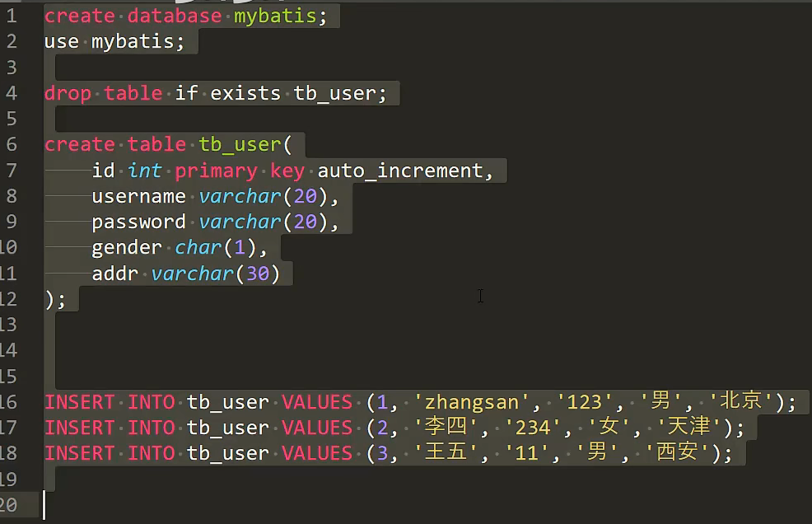Click line number 6 in the gutter
The image size is (812, 524).
point(16,144)
